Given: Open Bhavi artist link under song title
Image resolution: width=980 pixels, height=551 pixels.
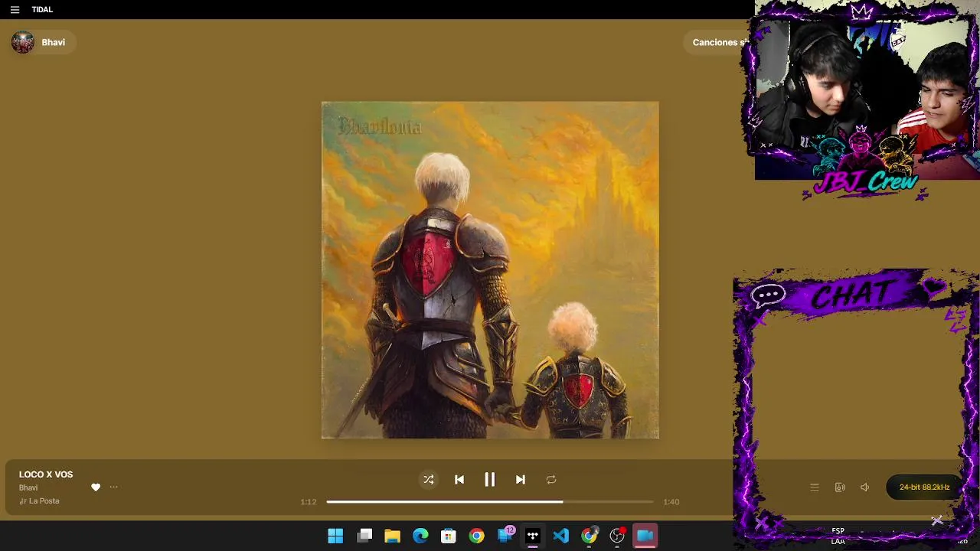Looking at the screenshot, I should pyautogui.click(x=28, y=487).
